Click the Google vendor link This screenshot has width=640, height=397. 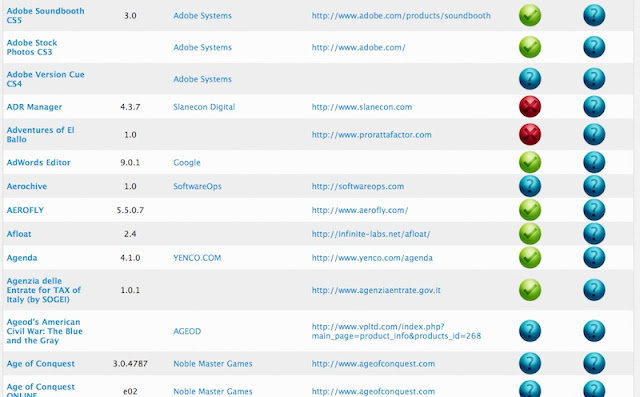[187, 162]
